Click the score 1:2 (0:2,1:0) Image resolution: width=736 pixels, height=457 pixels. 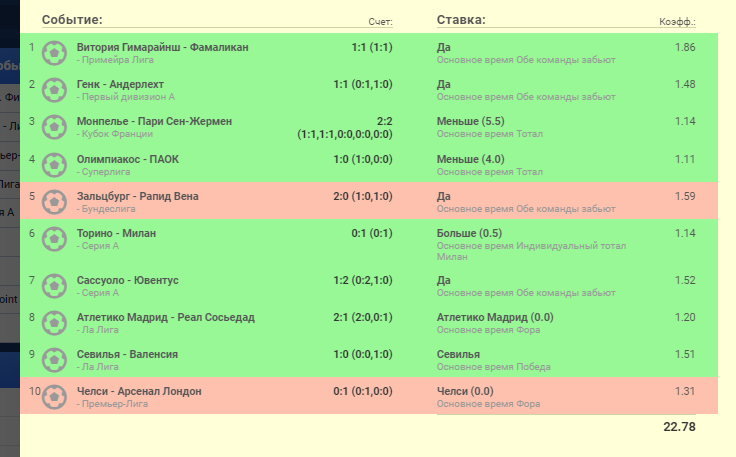[363, 281]
